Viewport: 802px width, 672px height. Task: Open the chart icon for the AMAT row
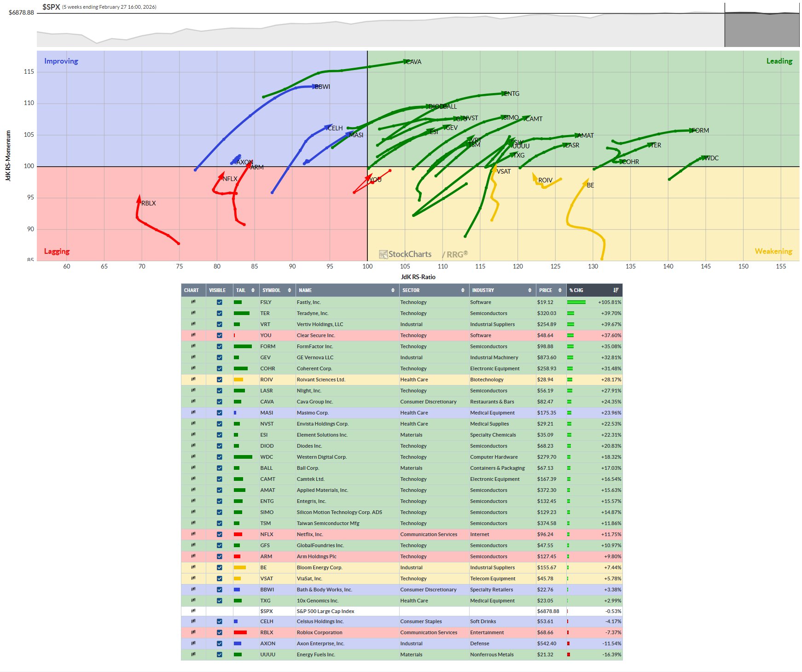(x=193, y=490)
